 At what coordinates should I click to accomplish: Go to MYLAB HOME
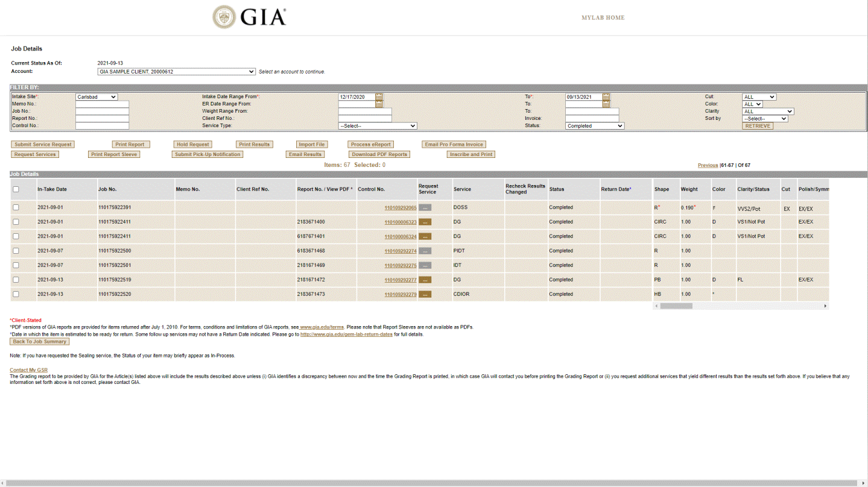pos(603,18)
